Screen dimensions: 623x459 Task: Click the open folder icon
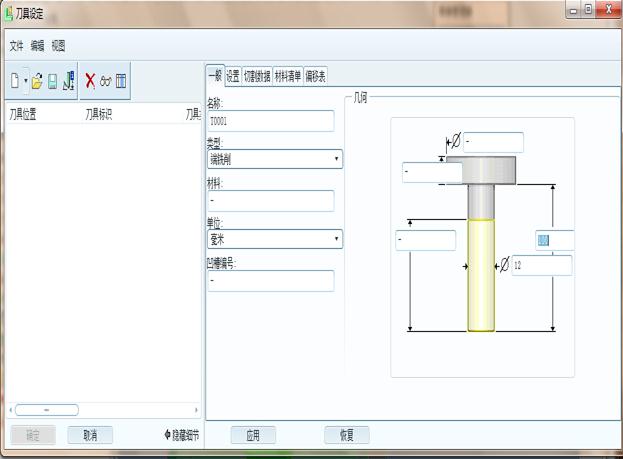[x=37, y=81]
